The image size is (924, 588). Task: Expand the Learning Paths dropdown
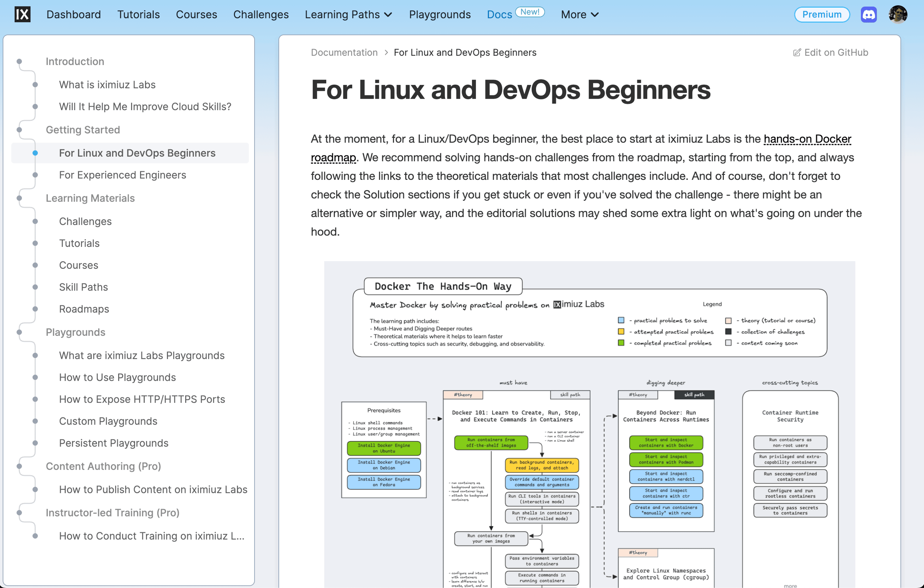point(348,15)
